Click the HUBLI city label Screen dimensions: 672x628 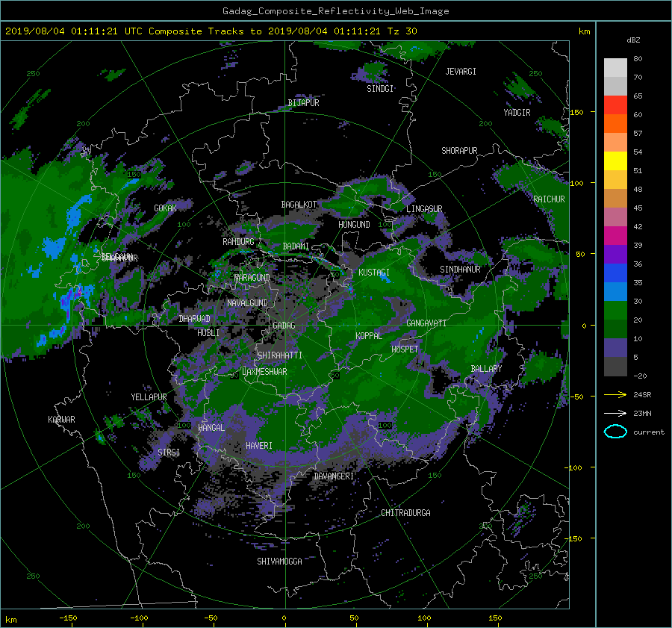pos(208,333)
